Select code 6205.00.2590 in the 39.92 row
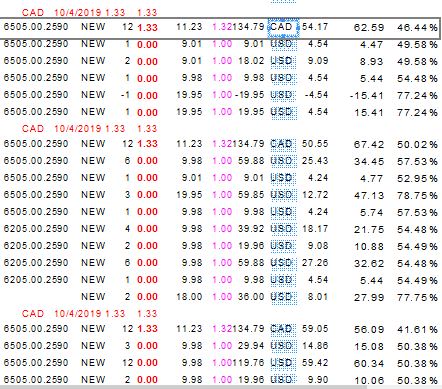 [x=36, y=229]
